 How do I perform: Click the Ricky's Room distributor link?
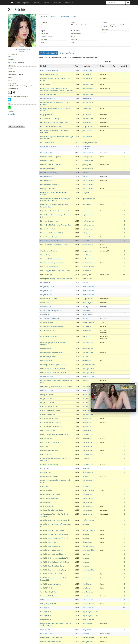click(x=87, y=630)
